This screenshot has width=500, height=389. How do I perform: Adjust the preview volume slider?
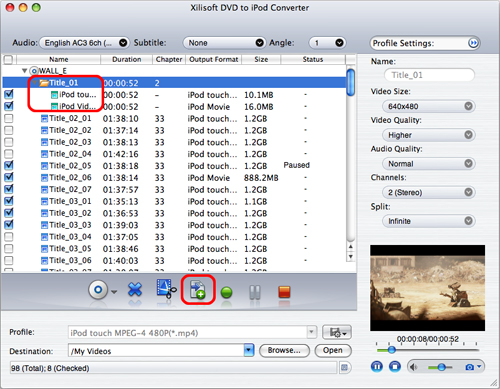[441, 367]
